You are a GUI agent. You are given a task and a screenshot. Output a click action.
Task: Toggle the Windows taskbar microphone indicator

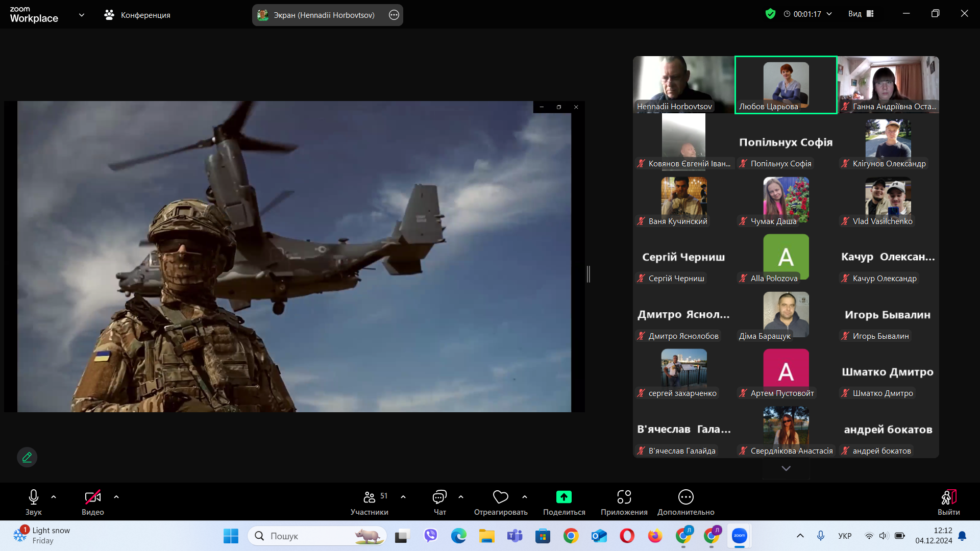(x=820, y=536)
